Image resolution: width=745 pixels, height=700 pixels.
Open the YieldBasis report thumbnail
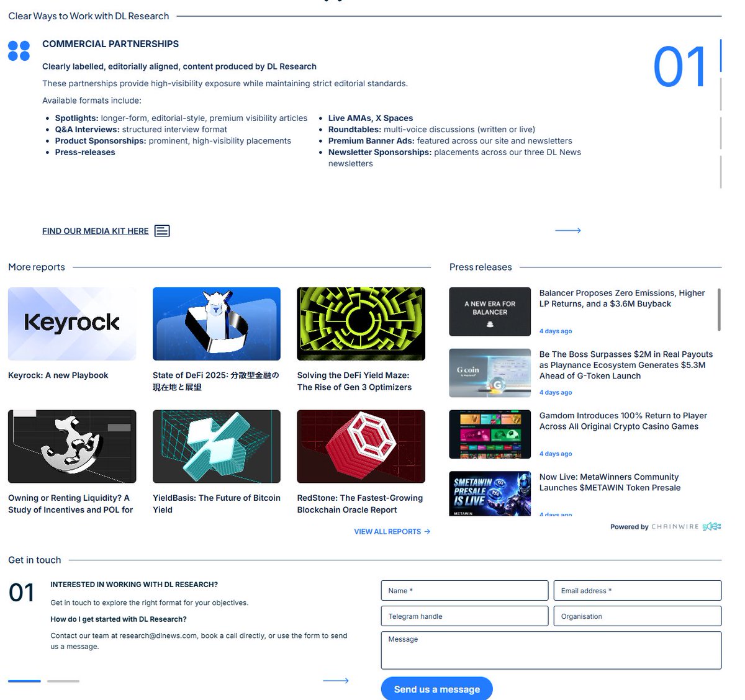217,446
